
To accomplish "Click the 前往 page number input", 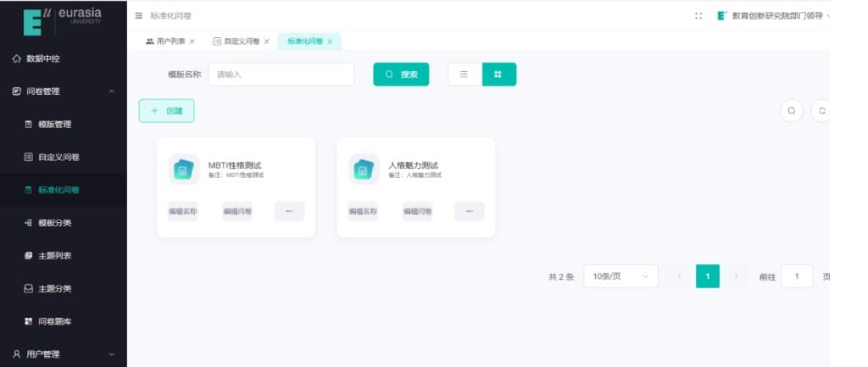I will pyautogui.click(x=797, y=276).
